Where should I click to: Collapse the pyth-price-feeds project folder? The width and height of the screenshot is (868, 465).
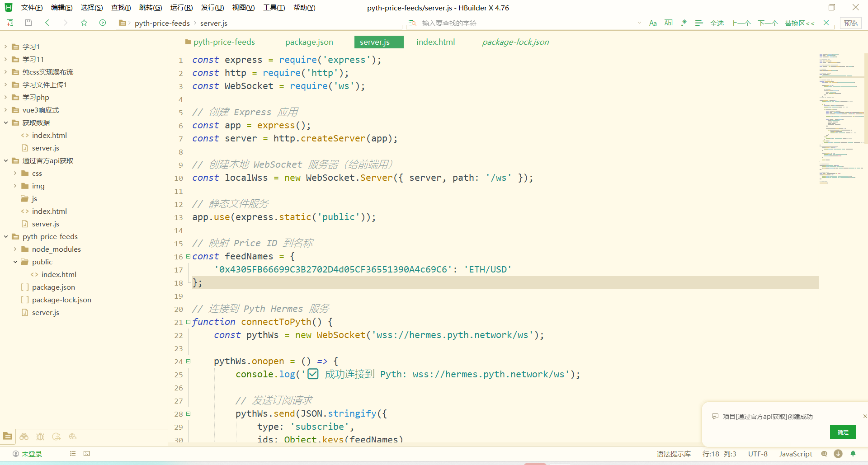click(x=6, y=236)
